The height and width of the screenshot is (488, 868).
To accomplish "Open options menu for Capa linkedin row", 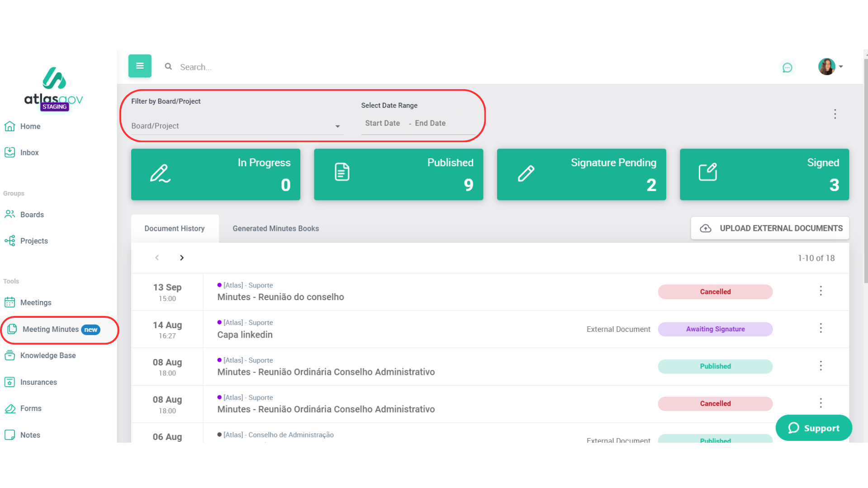I will [821, 329].
